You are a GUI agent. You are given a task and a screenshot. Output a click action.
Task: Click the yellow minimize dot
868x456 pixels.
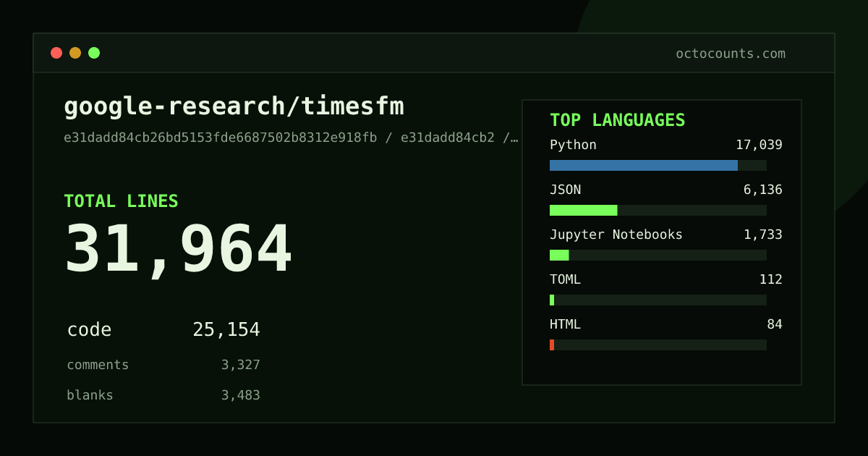pyautogui.click(x=75, y=53)
